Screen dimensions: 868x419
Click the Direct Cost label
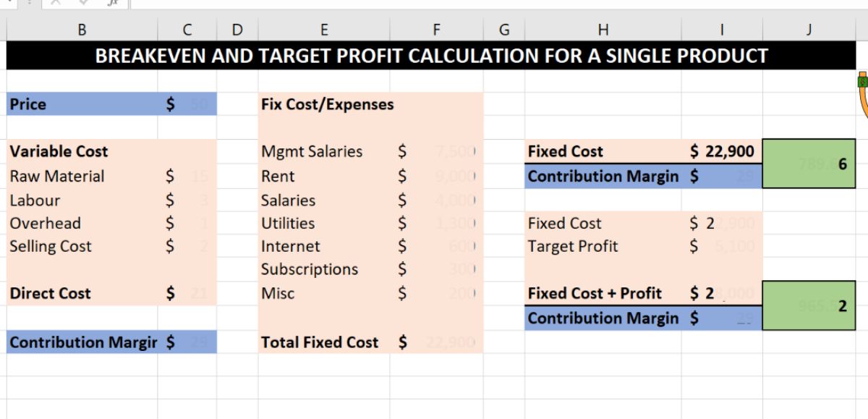pyautogui.click(x=51, y=293)
